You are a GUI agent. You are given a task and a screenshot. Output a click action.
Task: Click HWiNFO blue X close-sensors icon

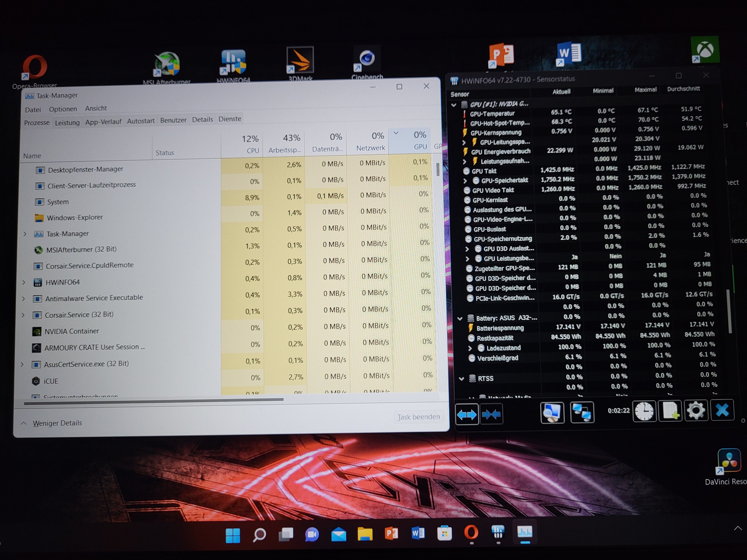722,410
